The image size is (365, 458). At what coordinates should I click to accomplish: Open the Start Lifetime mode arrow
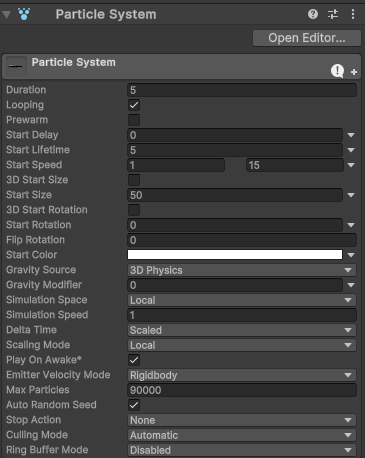coord(351,150)
